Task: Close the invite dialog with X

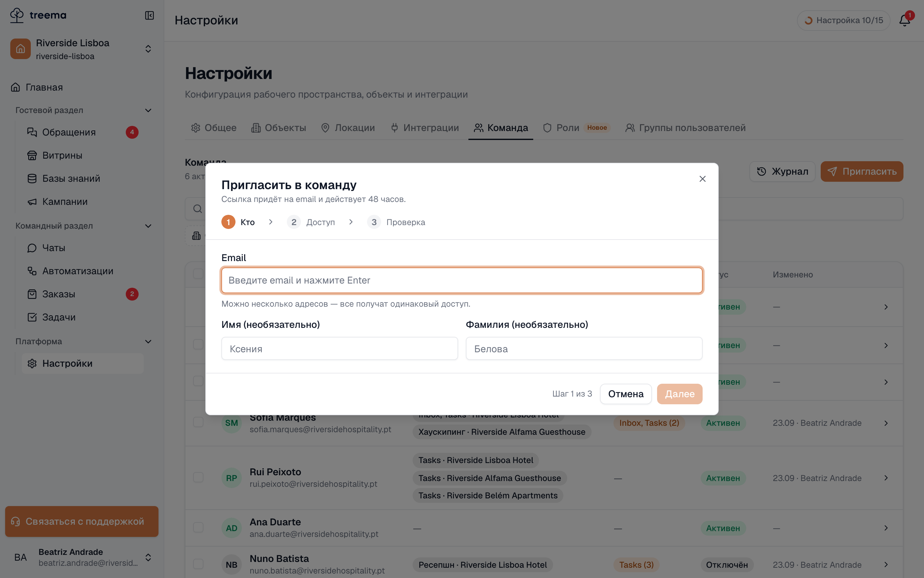Action: tap(702, 179)
